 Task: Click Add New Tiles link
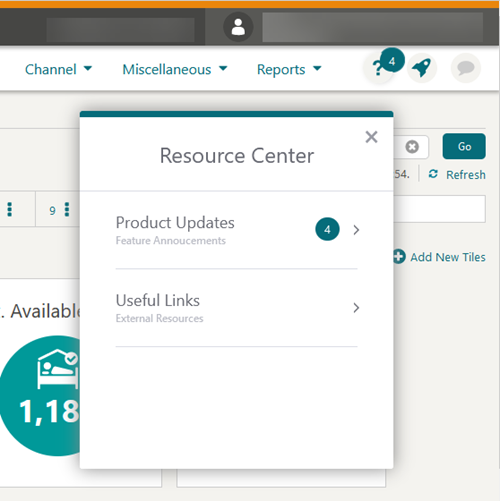448,257
